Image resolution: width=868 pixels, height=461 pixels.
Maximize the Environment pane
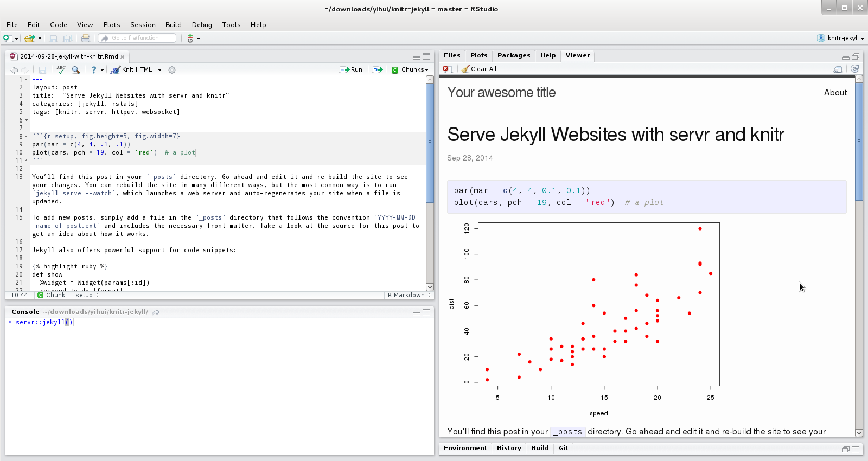(x=856, y=449)
